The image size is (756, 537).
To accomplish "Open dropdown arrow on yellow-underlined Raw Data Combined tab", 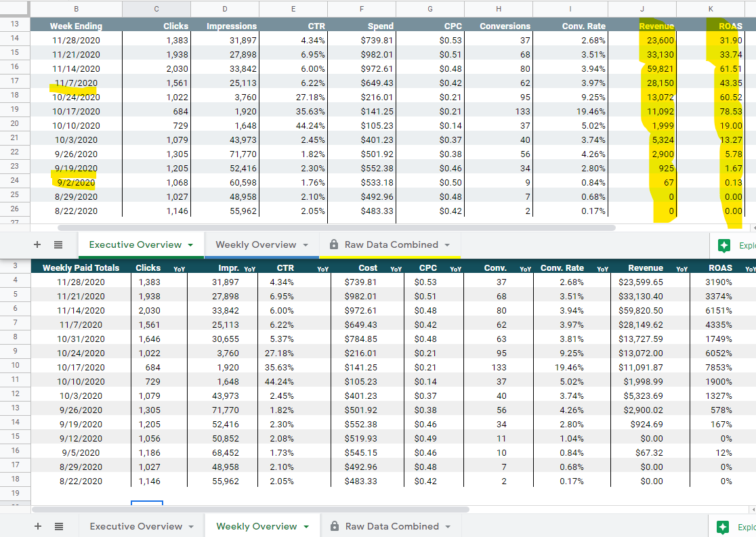I will (447, 245).
